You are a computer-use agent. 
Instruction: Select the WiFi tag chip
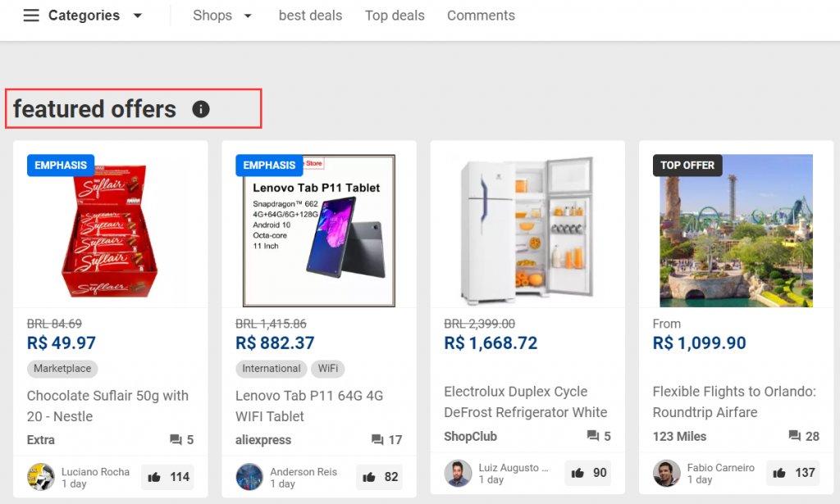(x=328, y=369)
